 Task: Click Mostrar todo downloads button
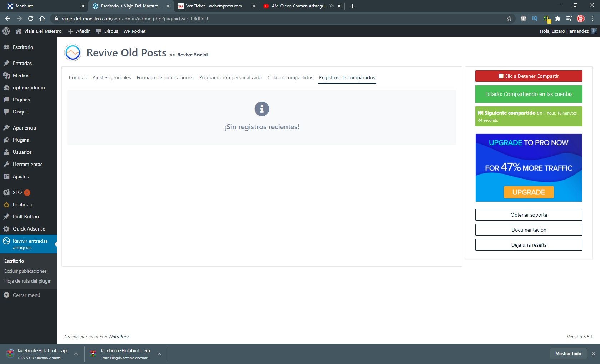[568, 354]
